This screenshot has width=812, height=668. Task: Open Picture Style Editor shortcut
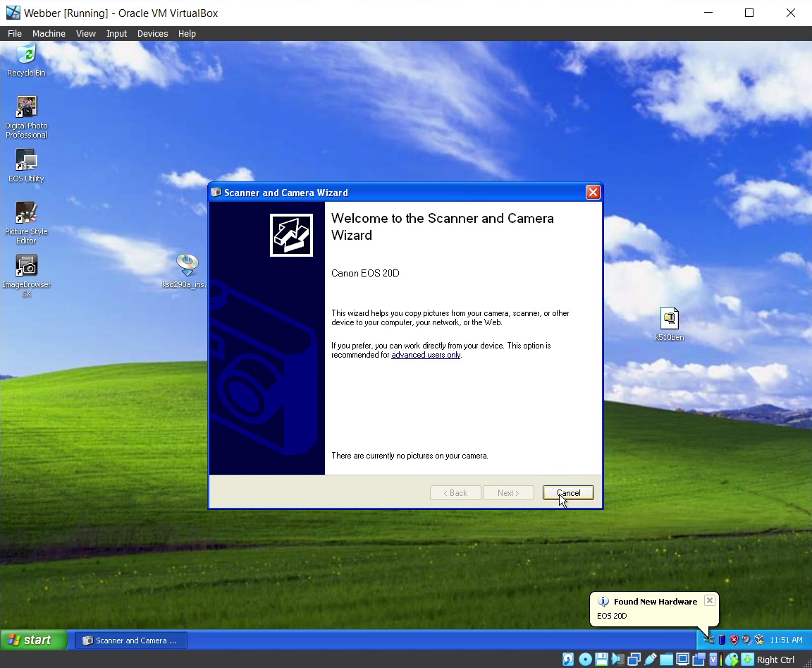click(26, 214)
